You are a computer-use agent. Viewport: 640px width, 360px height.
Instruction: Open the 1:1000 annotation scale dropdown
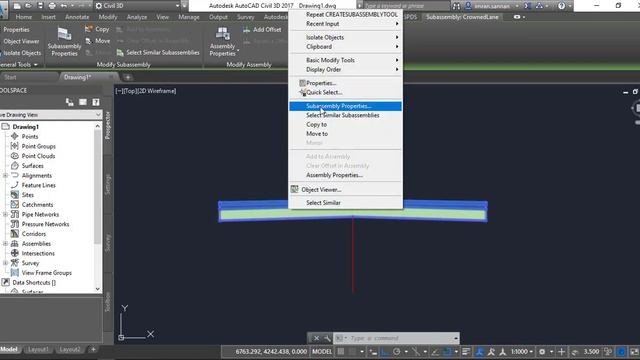tap(522, 351)
